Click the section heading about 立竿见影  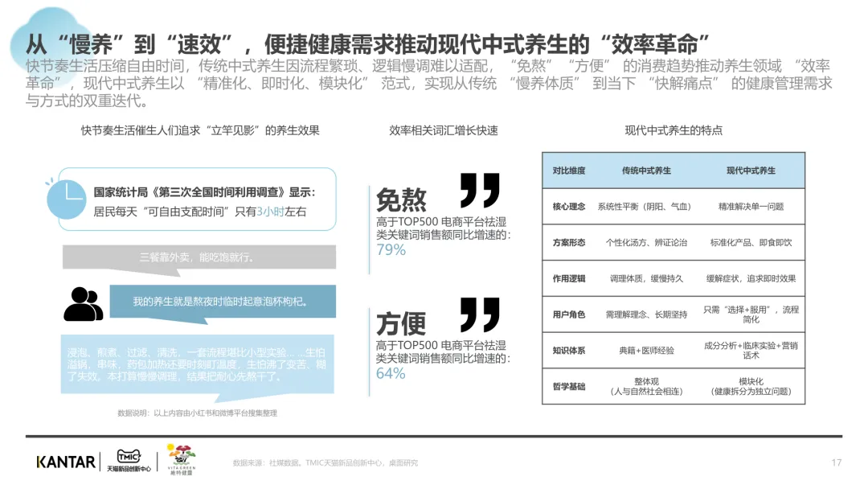click(200, 131)
